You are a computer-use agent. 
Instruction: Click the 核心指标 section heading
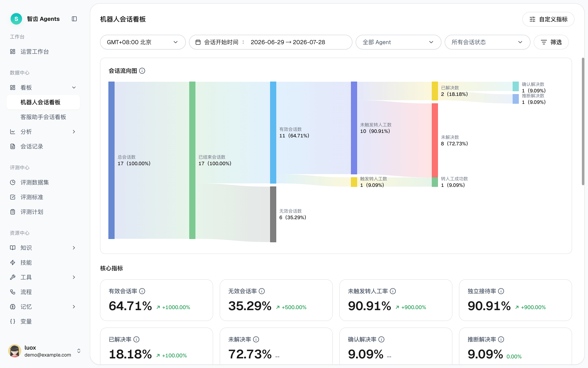point(111,268)
